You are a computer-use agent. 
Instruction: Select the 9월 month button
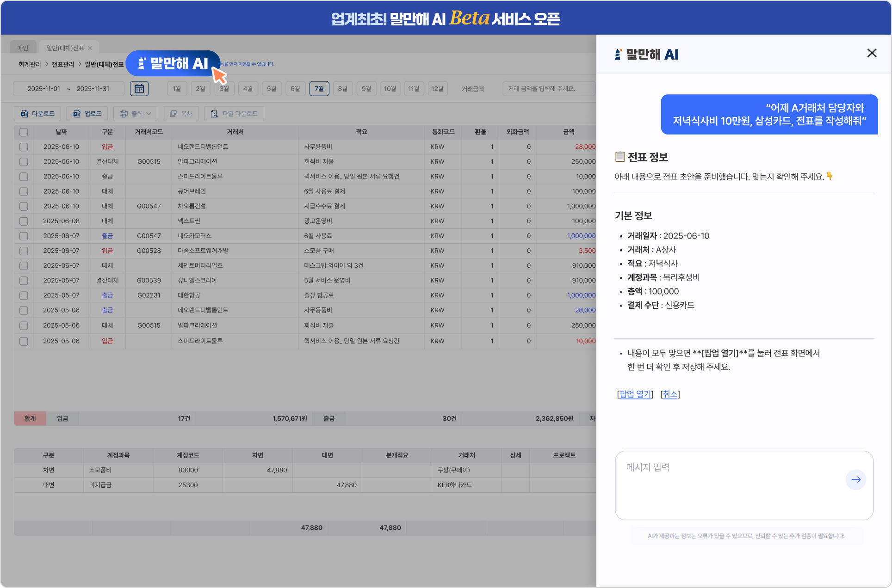pyautogui.click(x=366, y=88)
